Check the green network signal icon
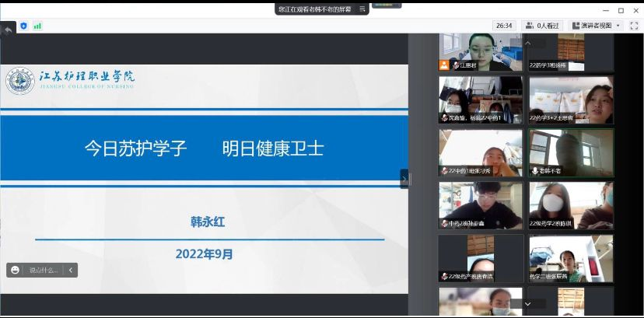 point(37,26)
